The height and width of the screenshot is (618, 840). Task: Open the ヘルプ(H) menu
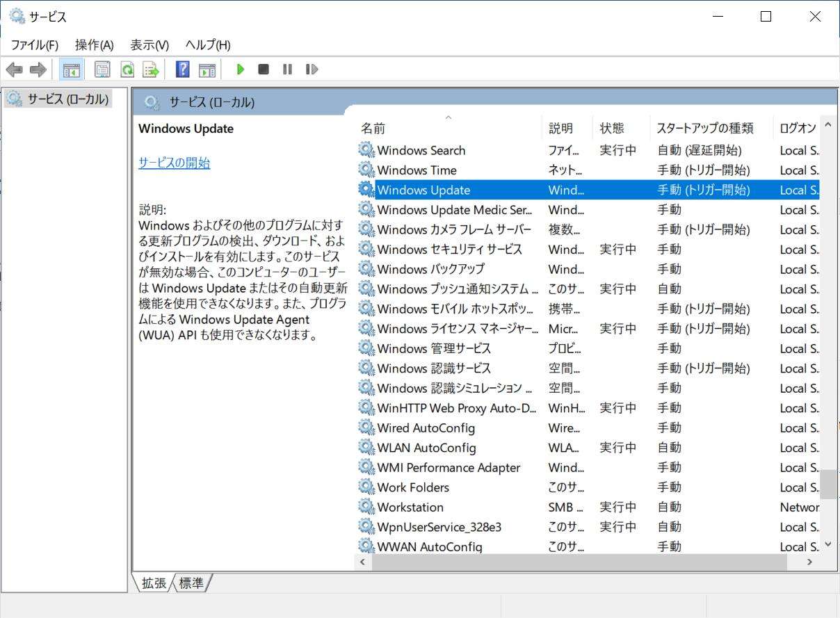pyautogui.click(x=208, y=45)
